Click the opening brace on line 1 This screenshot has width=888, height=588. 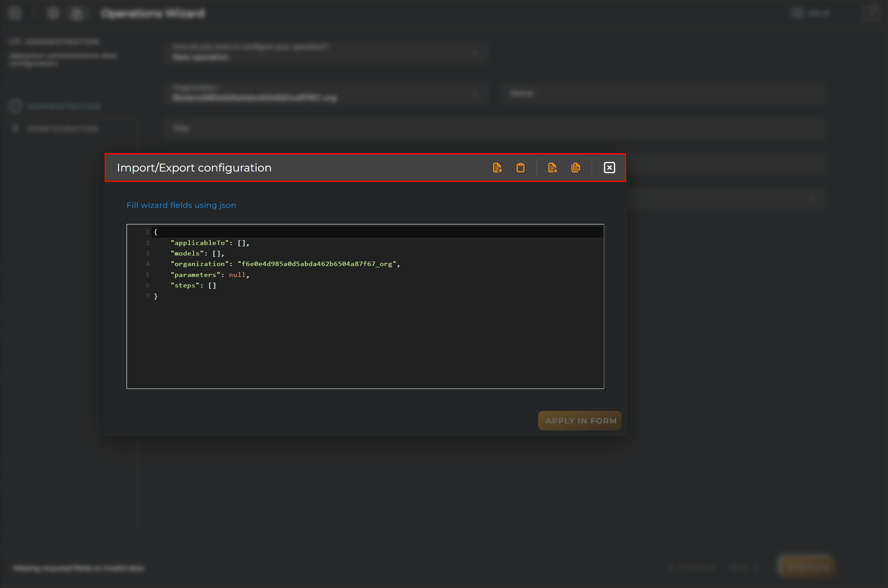click(155, 232)
